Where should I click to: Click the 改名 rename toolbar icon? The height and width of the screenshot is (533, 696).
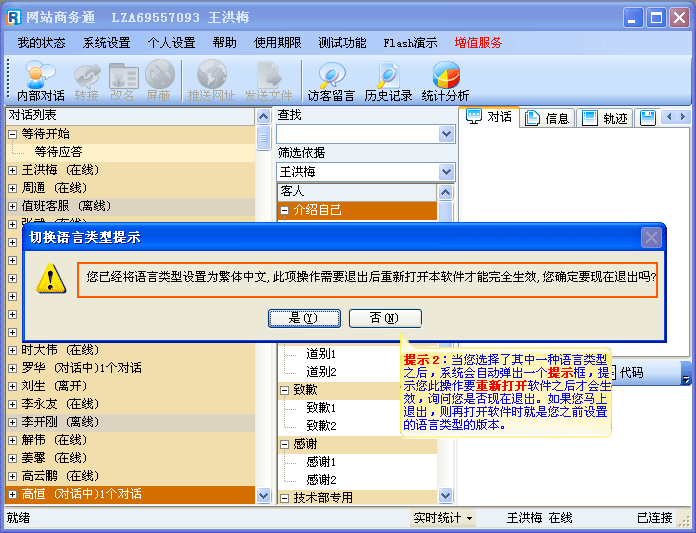123,81
